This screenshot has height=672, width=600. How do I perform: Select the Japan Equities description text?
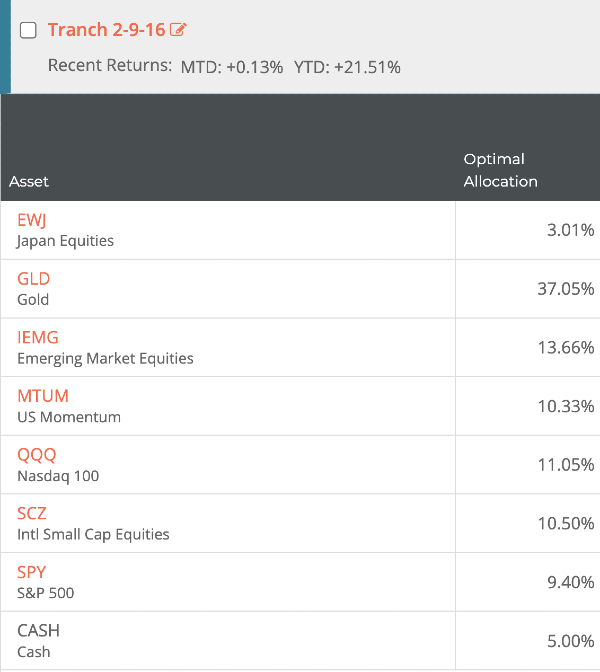point(65,240)
